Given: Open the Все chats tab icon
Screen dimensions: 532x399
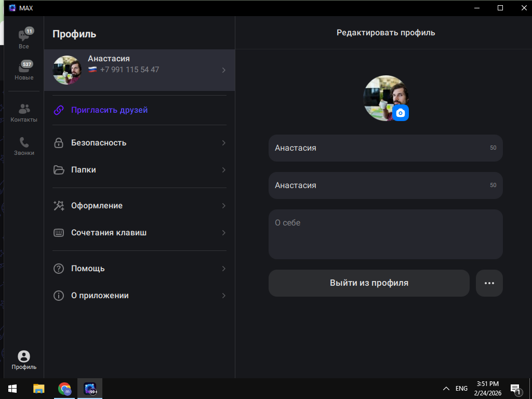Looking at the screenshot, I should click(24, 35).
